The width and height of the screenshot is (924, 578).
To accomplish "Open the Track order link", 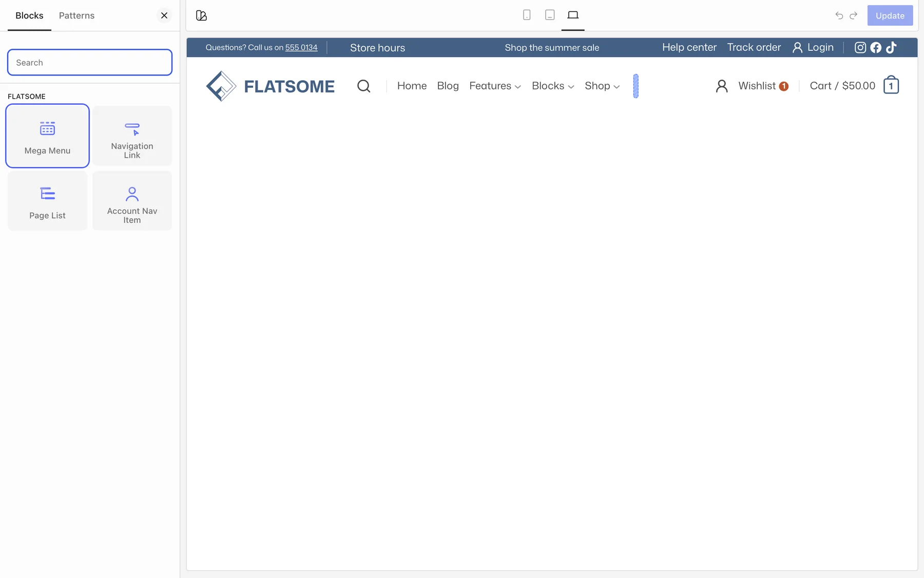I will [x=754, y=47].
